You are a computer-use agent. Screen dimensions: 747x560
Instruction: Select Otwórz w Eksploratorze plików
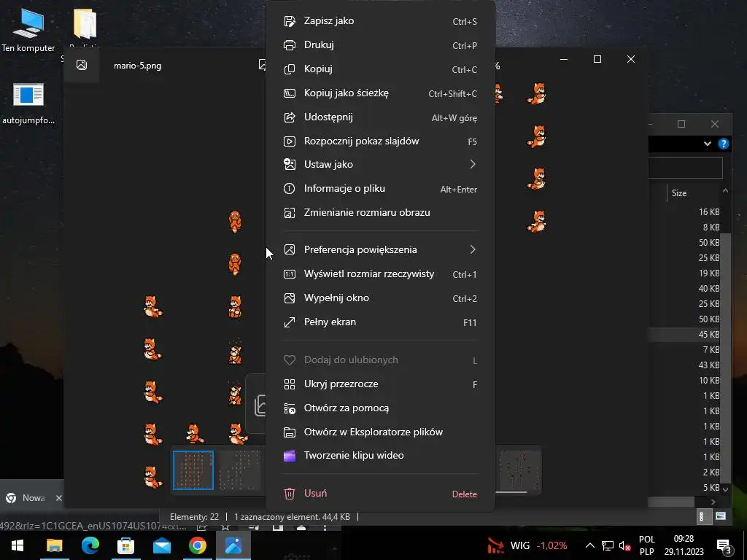(380, 432)
